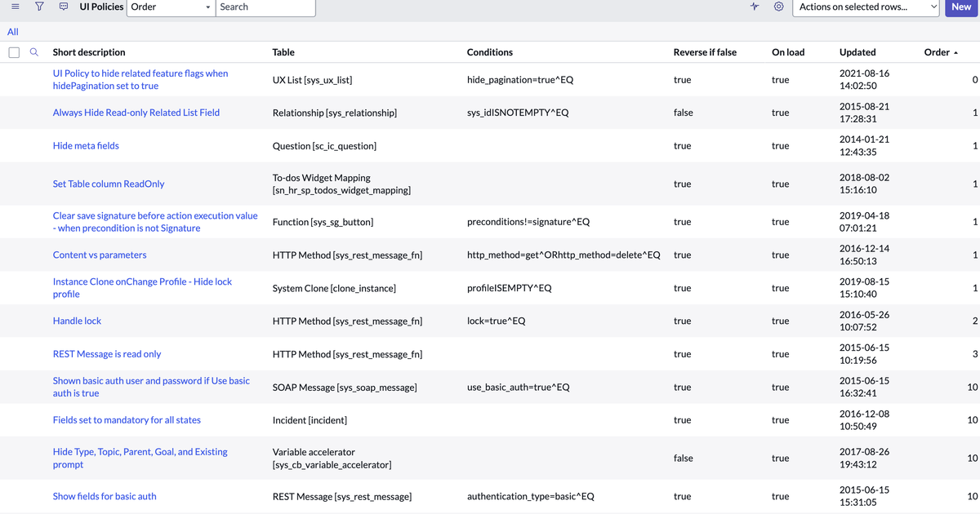Sort by Conditions column header
Screen dimensions: 980x514
(x=490, y=52)
